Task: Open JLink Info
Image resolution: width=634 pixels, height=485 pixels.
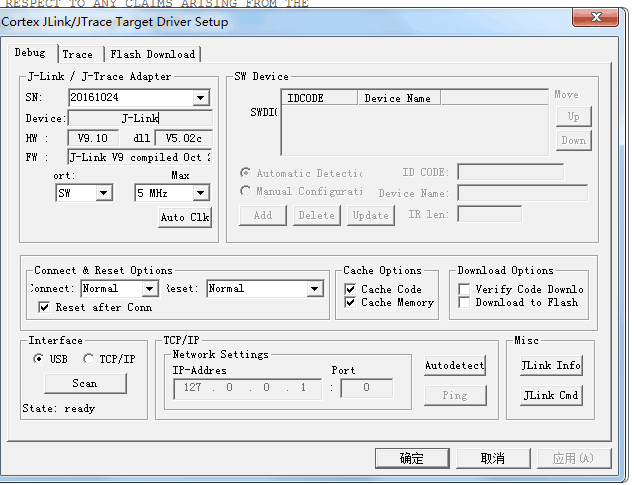Action: 552,366
